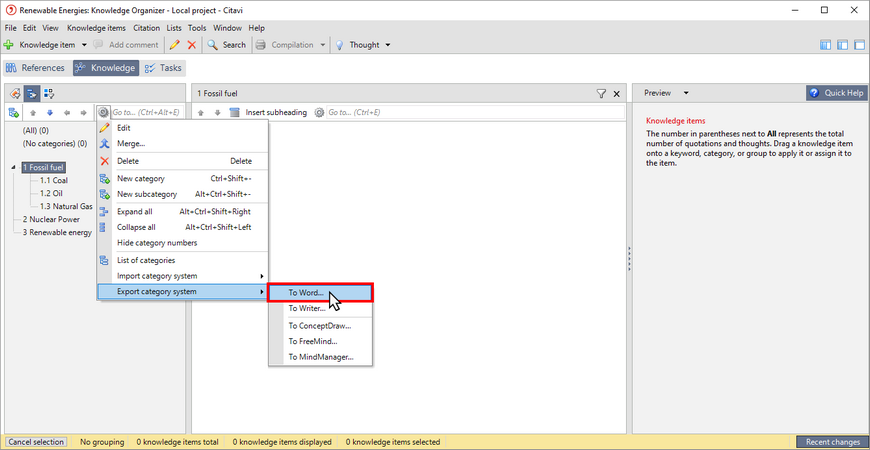Demote category with the right arrow icon
The height and width of the screenshot is (450, 870).
(84, 113)
